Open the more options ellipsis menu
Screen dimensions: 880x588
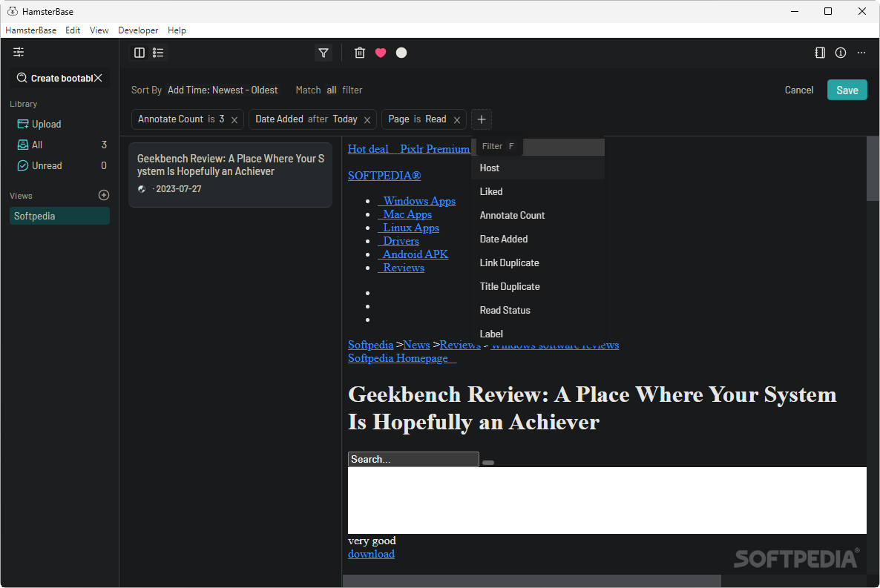tap(861, 53)
